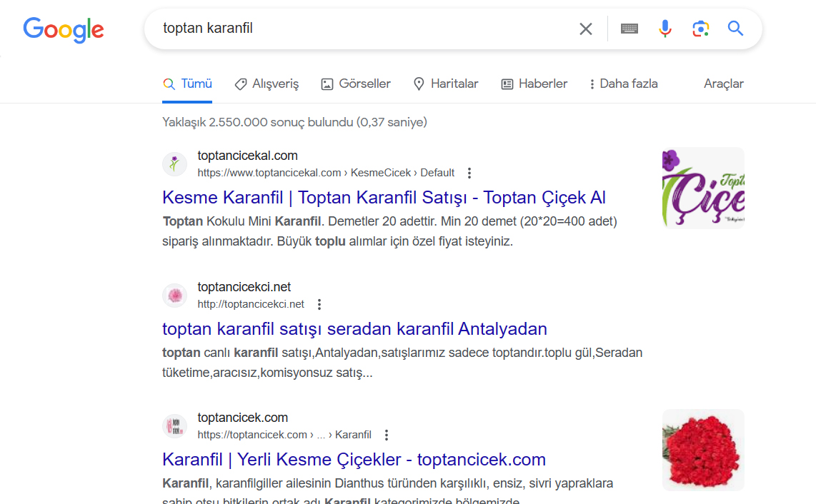
Task: Click the http://toptancicekci.net URL text
Action: pos(251,304)
